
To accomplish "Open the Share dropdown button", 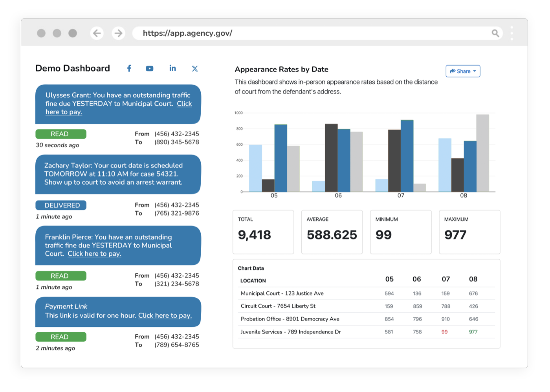I will (463, 71).
